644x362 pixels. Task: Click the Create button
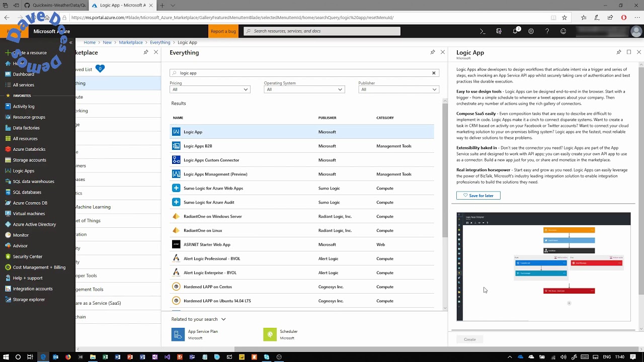[469, 339]
